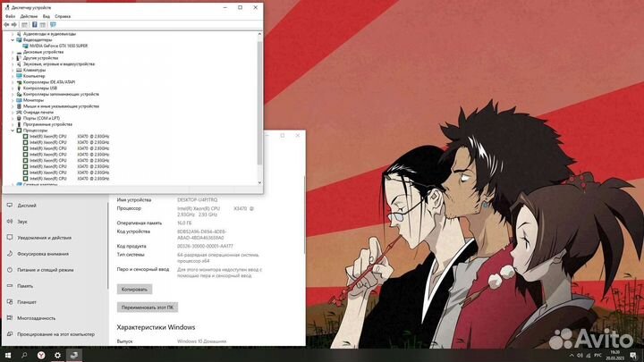Select Контроллеры запоминающих устройств row
This screenshot has height=362, width=644.
pyautogui.click(x=61, y=94)
